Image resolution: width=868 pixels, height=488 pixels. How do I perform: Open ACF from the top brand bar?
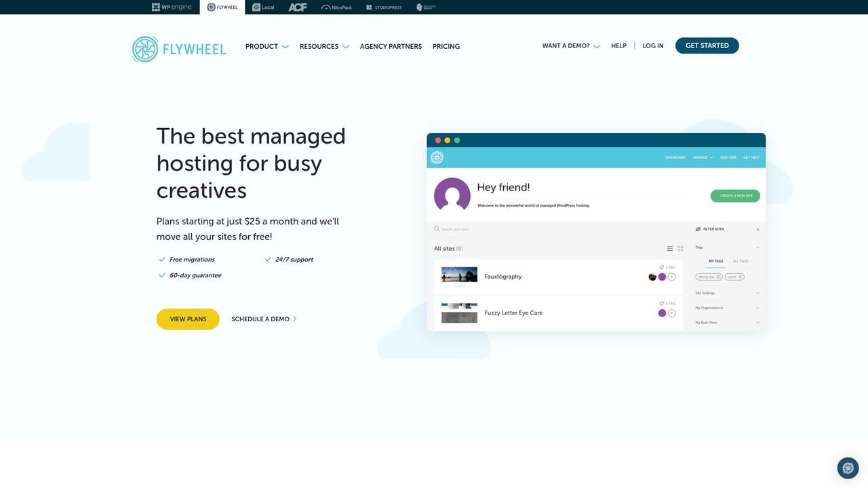[297, 7]
